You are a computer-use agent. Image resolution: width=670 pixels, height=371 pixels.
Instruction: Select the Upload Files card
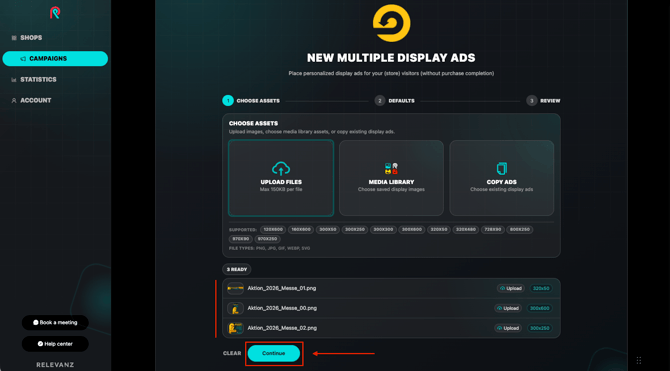[x=281, y=178]
